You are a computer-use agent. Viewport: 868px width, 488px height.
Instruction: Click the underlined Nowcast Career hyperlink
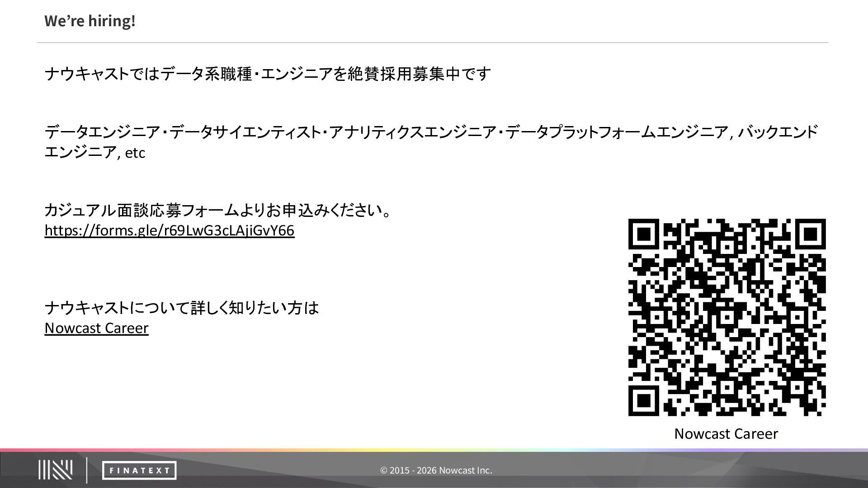coord(96,328)
